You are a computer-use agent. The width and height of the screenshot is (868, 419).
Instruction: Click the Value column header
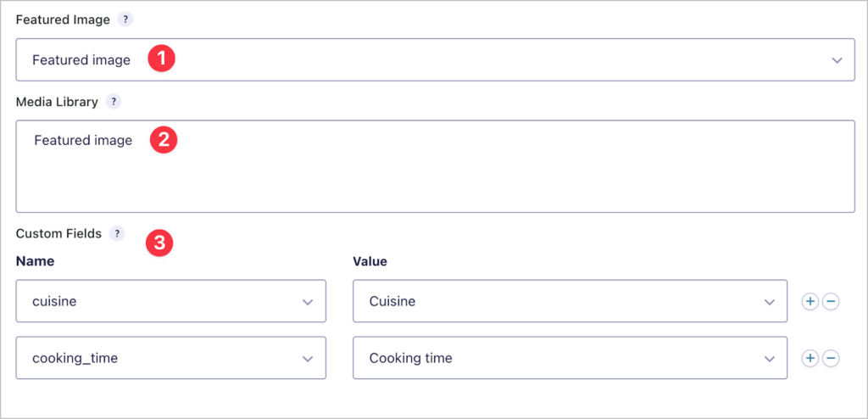click(x=370, y=261)
